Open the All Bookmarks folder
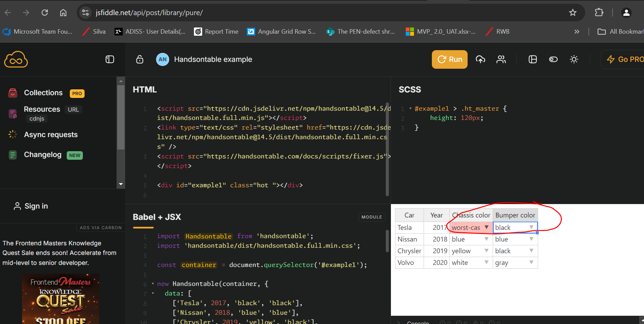Image resolution: width=644 pixels, height=324 pixels. 621,32
